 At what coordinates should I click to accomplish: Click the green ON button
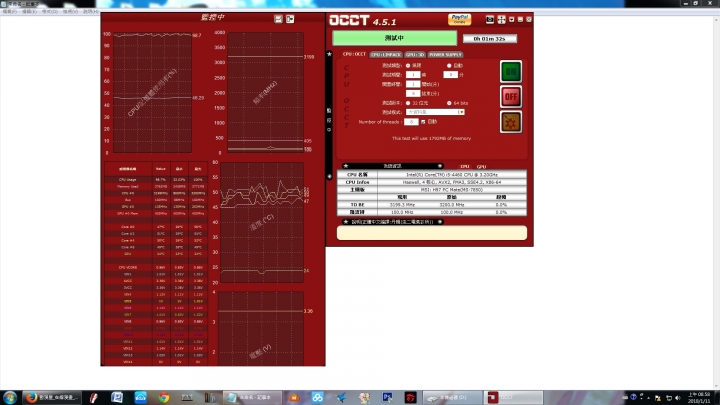point(511,72)
